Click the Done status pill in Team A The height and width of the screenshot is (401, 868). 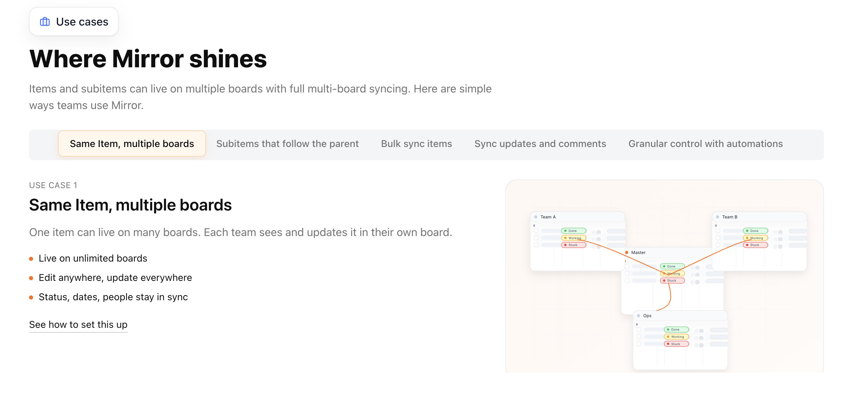click(573, 231)
